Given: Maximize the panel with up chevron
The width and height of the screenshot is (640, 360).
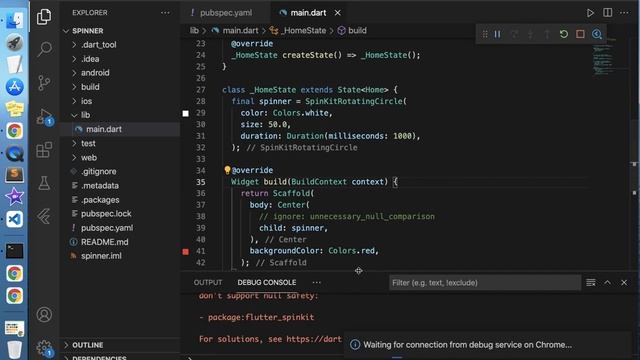Looking at the screenshot, I should [x=607, y=282].
